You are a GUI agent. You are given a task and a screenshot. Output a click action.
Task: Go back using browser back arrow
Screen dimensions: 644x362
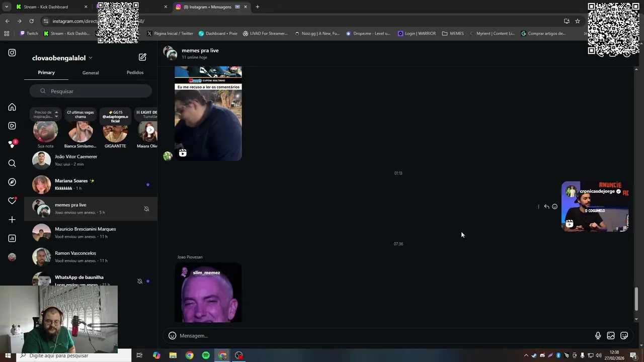pyautogui.click(x=7, y=21)
